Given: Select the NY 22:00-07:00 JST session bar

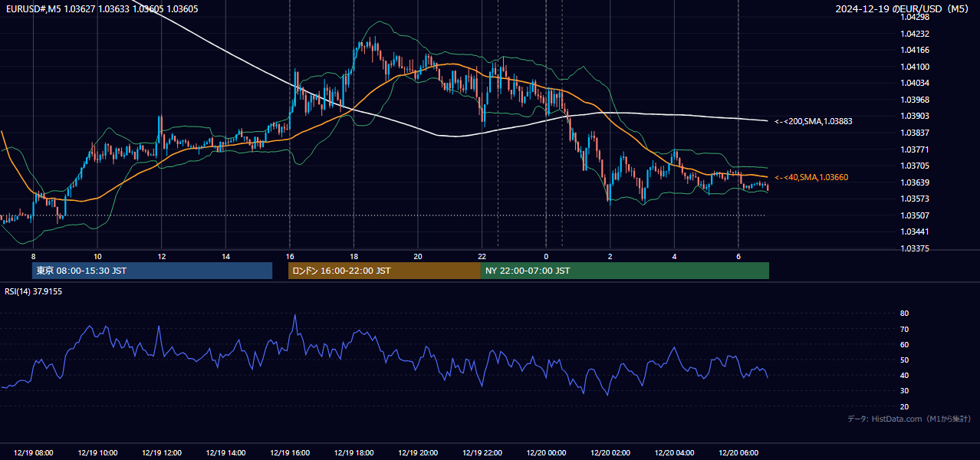Looking at the screenshot, I should point(625,271).
